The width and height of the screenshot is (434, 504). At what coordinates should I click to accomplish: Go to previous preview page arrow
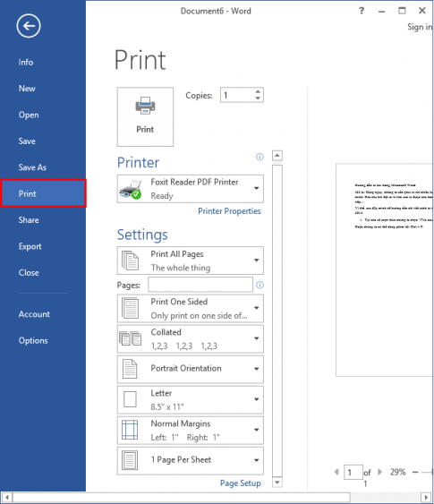(336, 472)
